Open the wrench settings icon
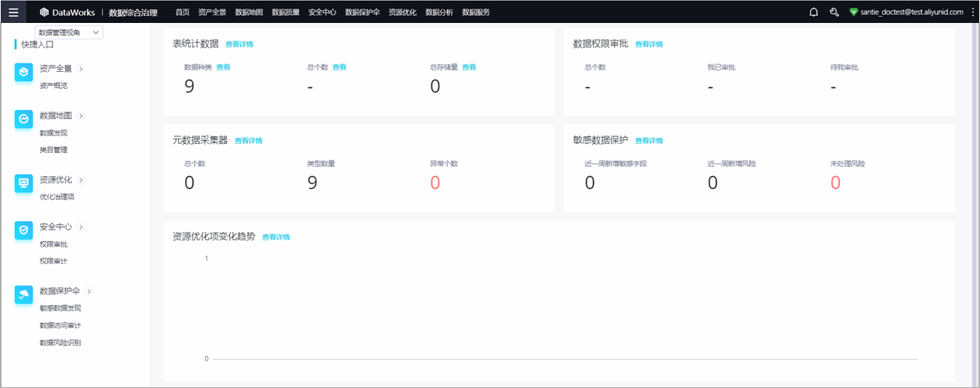The width and height of the screenshot is (980, 388). click(x=834, y=12)
